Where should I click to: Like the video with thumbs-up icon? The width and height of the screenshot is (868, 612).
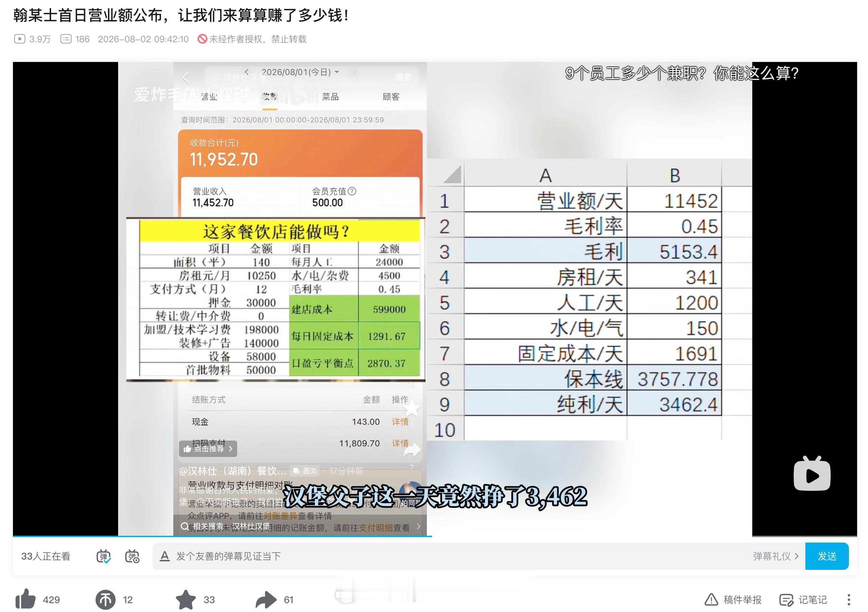click(26, 599)
